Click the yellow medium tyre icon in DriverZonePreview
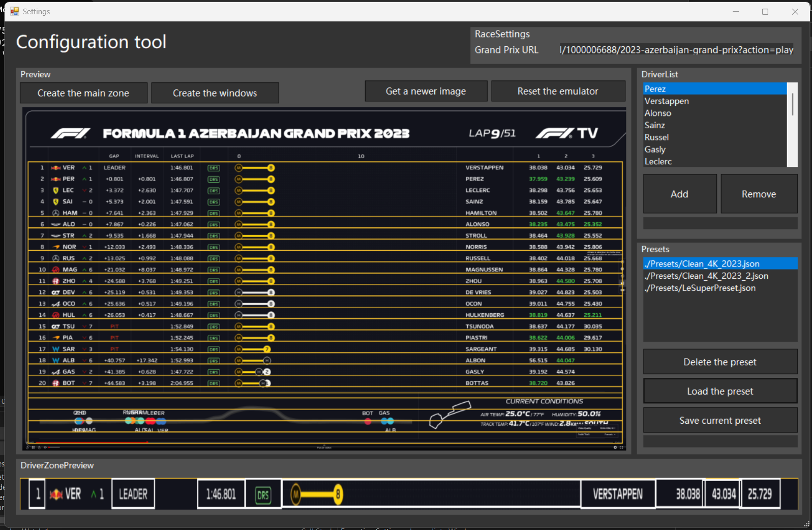 click(x=296, y=494)
